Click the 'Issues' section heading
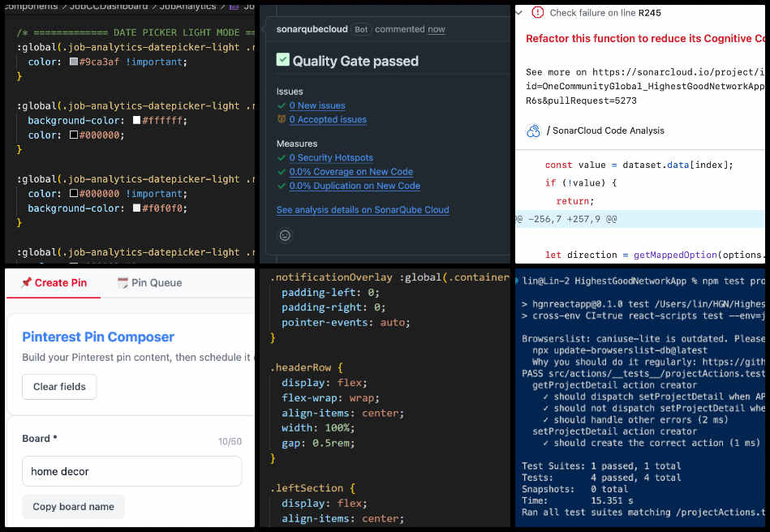This screenshot has height=532, width=770. pos(290,92)
